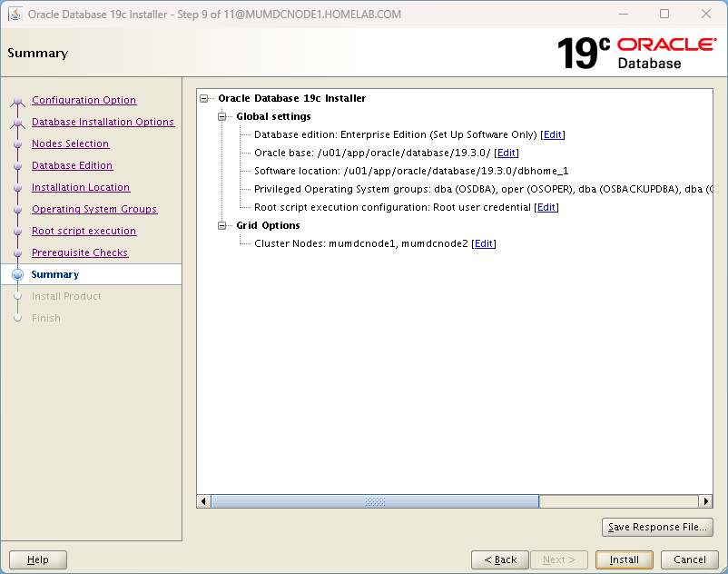Edit the Cluster Nodes configuration
This screenshot has height=574, width=728.
483,243
